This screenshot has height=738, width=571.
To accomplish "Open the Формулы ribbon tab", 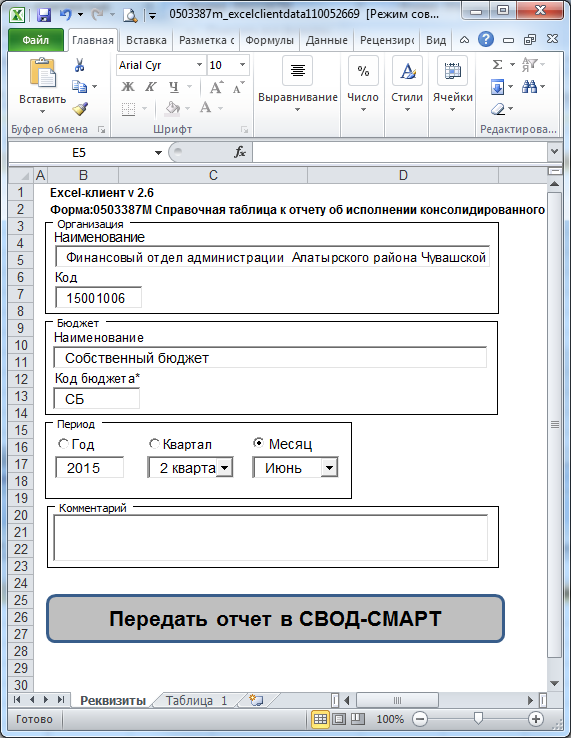I will point(269,40).
